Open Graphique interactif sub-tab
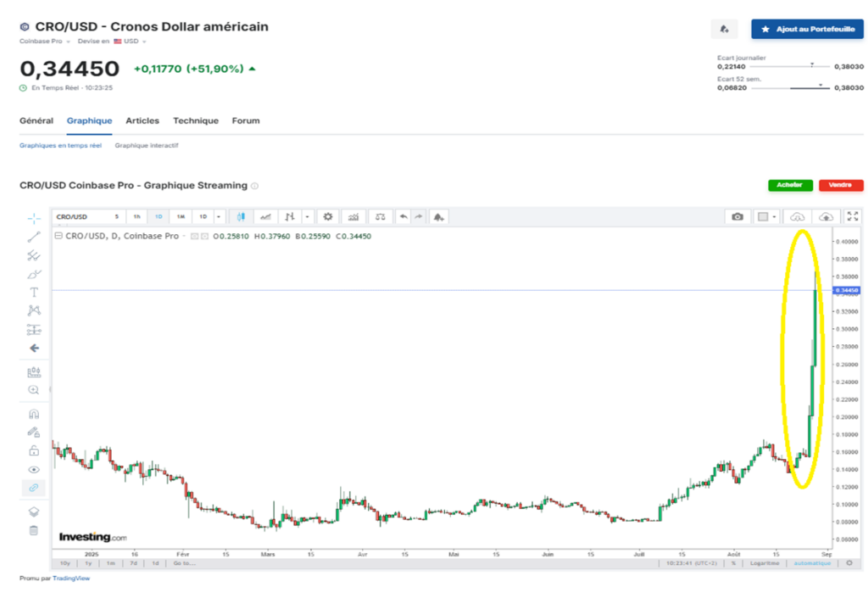The width and height of the screenshot is (868, 592). click(147, 145)
